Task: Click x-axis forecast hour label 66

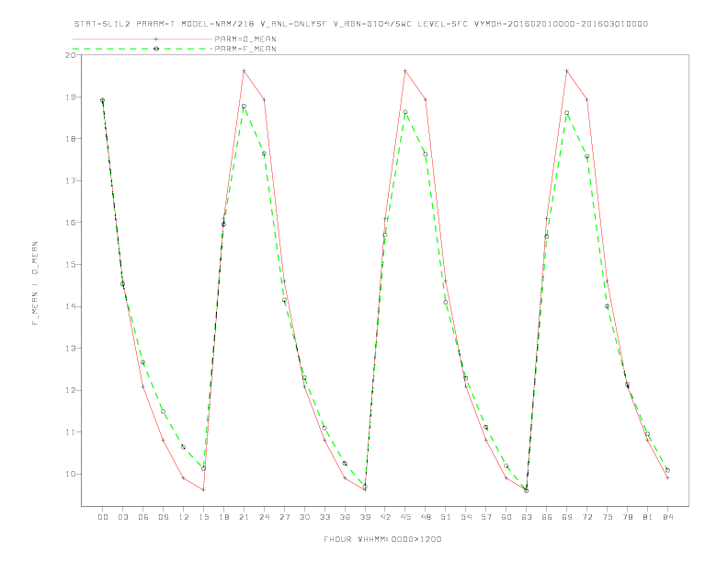Action: pyautogui.click(x=547, y=517)
